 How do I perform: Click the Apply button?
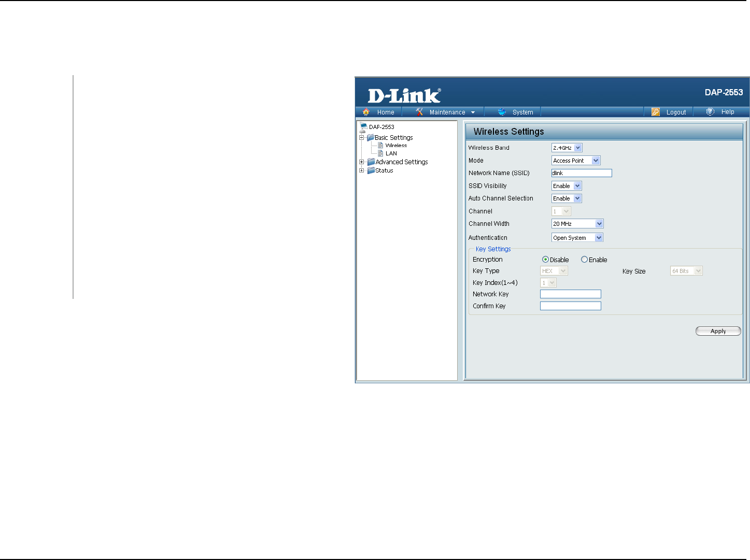coord(718,331)
